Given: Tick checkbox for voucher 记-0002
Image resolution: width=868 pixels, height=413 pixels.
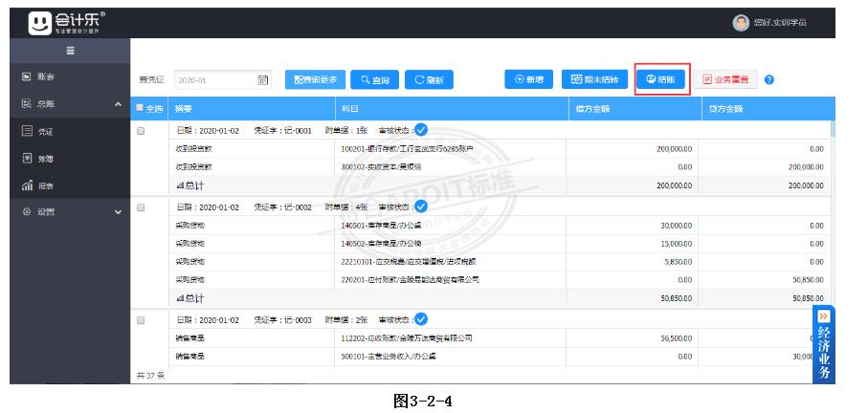Looking at the screenshot, I should [141, 207].
